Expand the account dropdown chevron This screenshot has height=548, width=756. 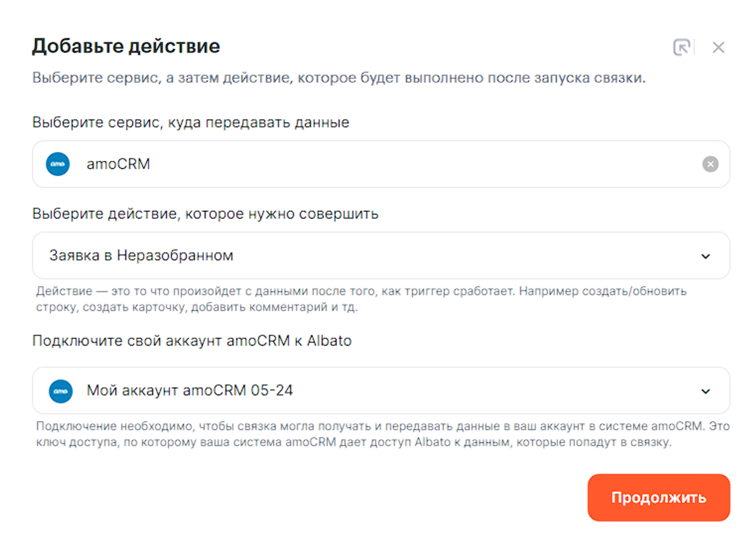(x=705, y=391)
